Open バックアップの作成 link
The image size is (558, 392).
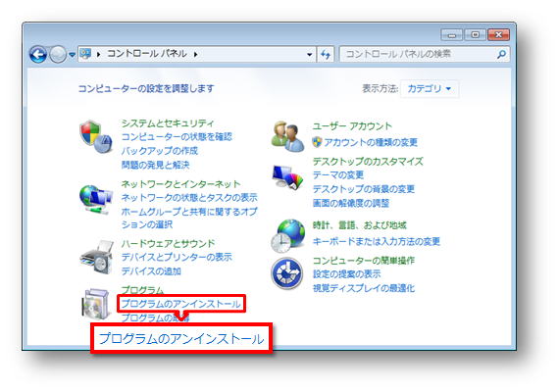[160, 151]
